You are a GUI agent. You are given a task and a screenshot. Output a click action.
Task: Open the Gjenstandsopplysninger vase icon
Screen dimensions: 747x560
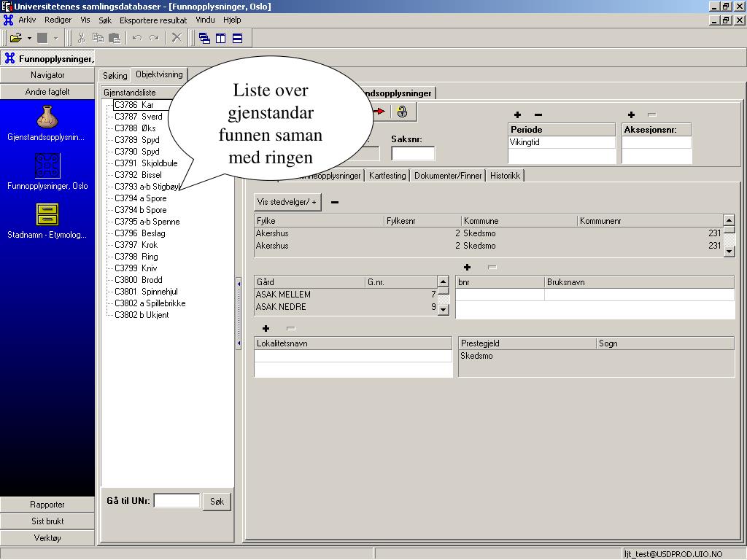coord(47,117)
